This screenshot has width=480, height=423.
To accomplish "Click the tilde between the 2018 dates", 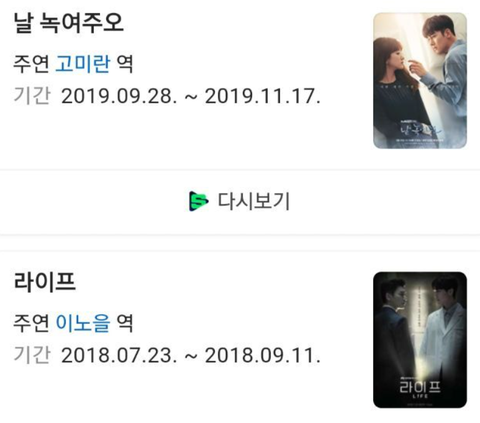I will point(191,356).
